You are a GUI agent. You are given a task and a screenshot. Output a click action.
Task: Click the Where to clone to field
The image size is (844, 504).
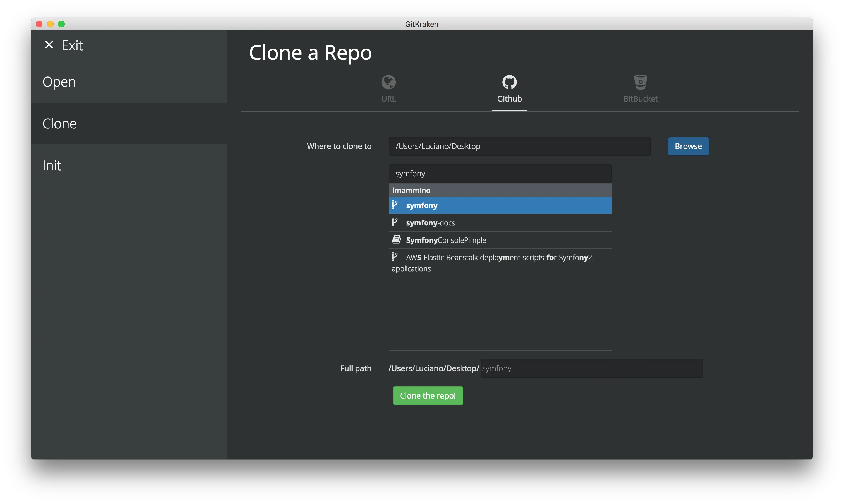point(519,146)
